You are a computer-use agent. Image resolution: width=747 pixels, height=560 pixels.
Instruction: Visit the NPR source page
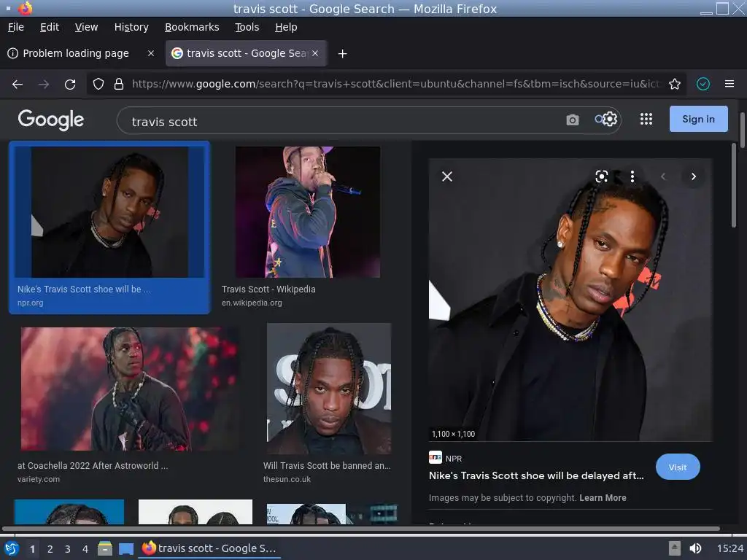pos(678,467)
